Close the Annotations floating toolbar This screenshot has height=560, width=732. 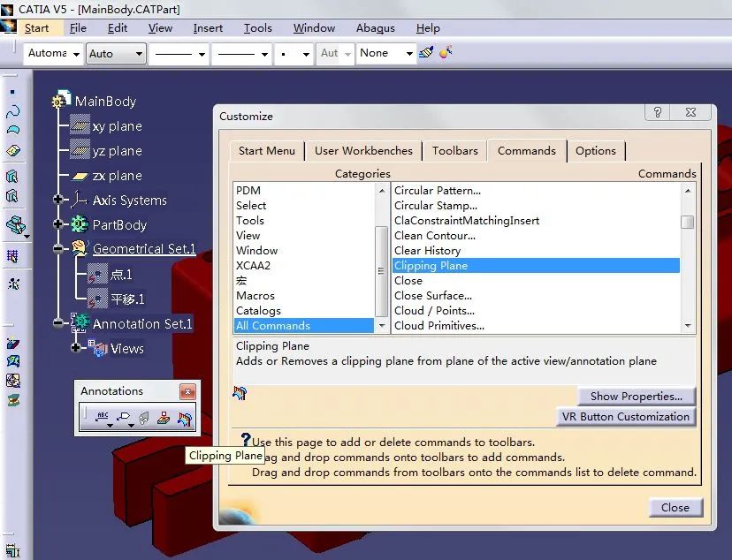(x=187, y=391)
